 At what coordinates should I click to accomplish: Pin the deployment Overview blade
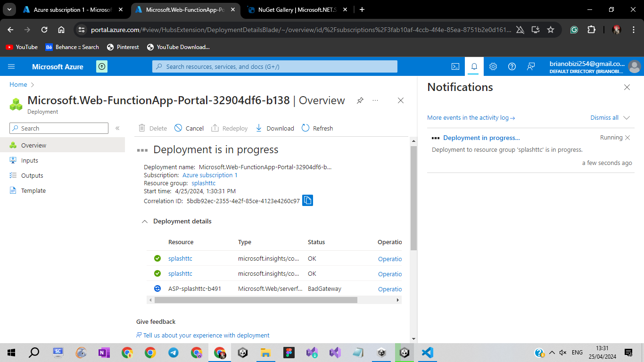pyautogui.click(x=360, y=100)
